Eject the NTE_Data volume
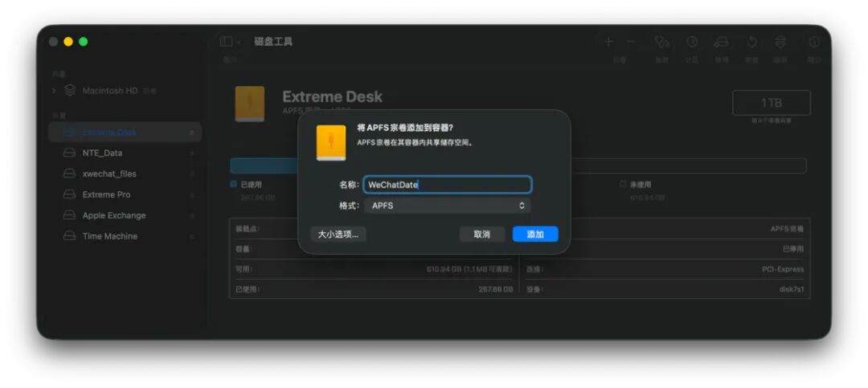The width and height of the screenshot is (868, 388). (x=191, y=153)
